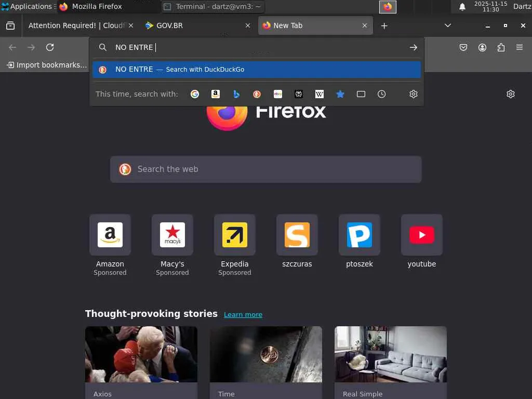
Task: Search with Google one-off engine icon
Action: point(195,94)
